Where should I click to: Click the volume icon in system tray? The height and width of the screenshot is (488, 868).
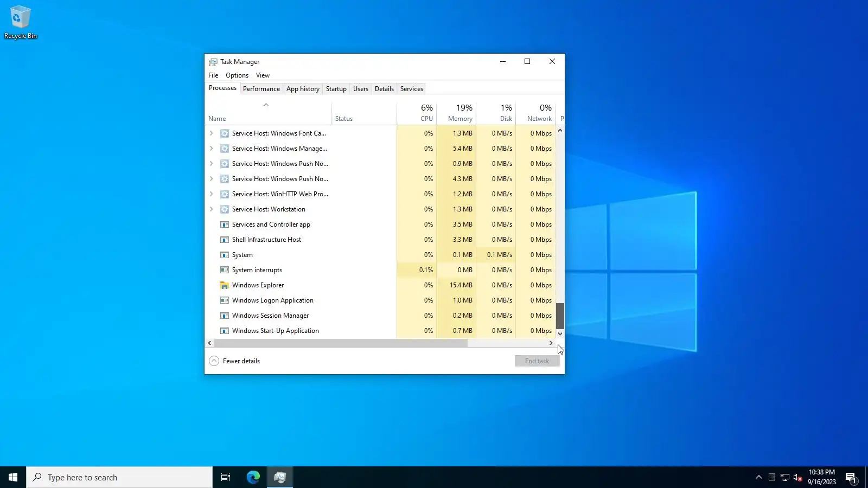(797, 477)
